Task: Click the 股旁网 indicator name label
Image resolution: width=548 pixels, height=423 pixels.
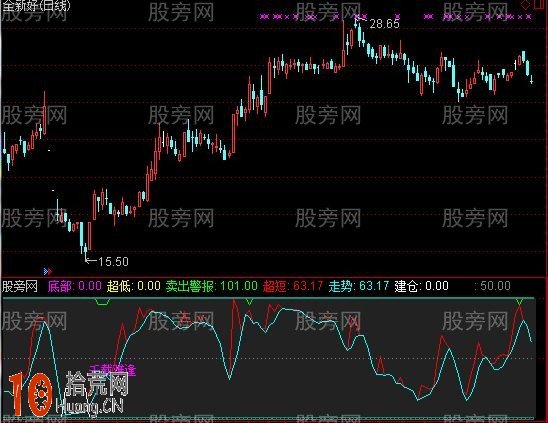Action: pos(20,286)
